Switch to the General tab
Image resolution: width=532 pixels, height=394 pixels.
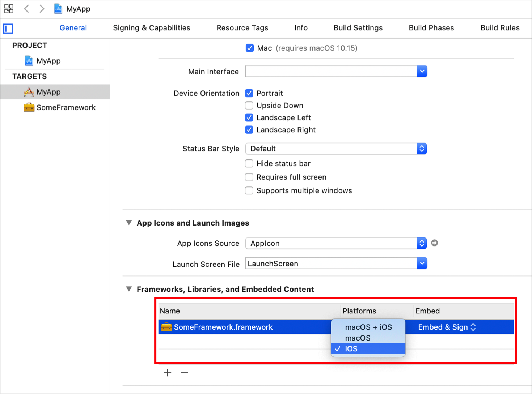click(73, 28)
